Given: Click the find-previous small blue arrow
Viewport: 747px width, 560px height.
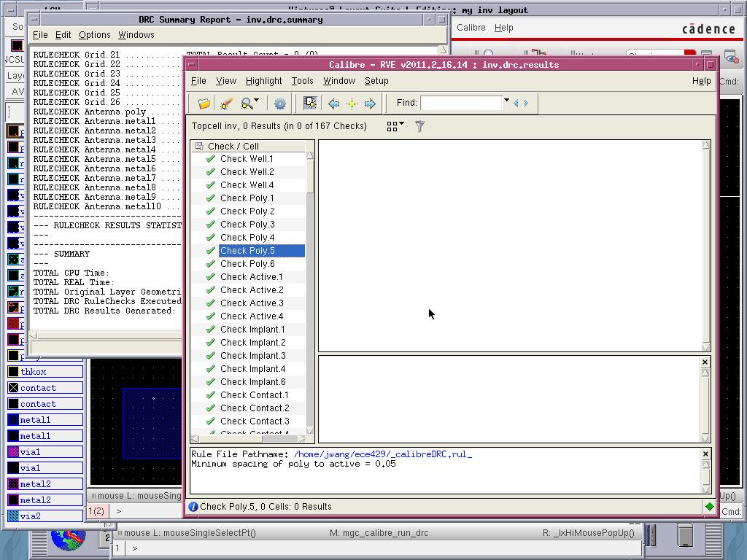Looking at the screenshot, I should point(516,103).
